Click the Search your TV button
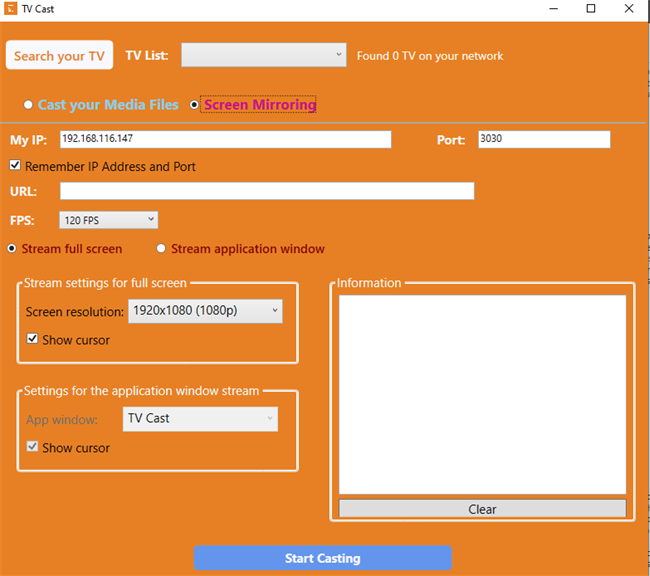 tap(59, 55)
